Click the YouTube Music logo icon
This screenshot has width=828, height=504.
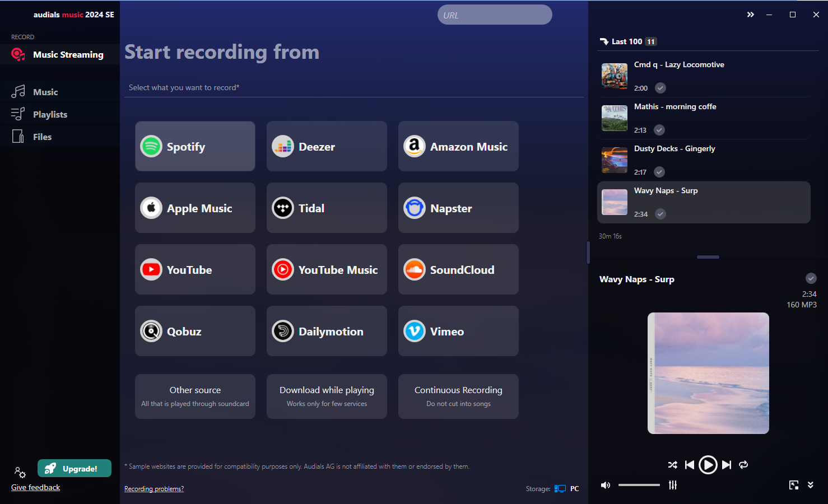pos(283,270)
